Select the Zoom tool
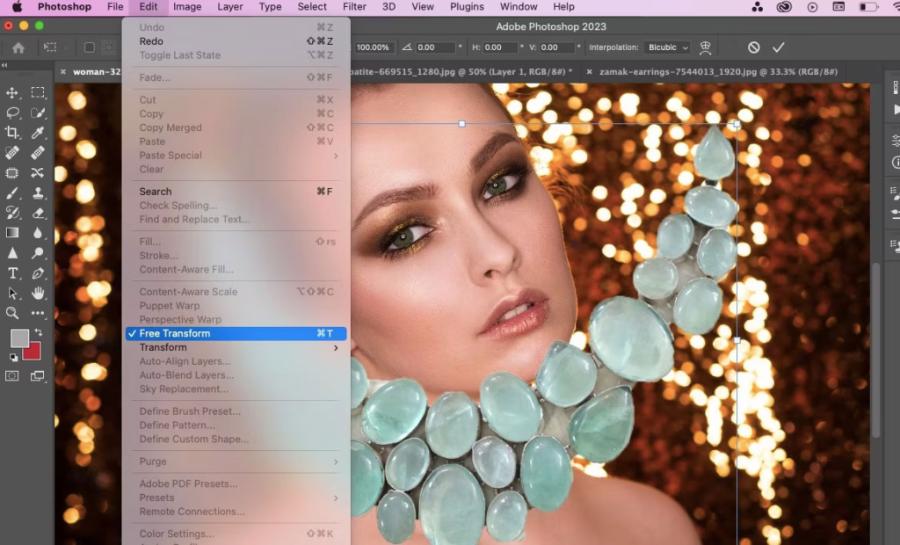The height and width of the screenshot is (545, 900). (x=13, y=313)
